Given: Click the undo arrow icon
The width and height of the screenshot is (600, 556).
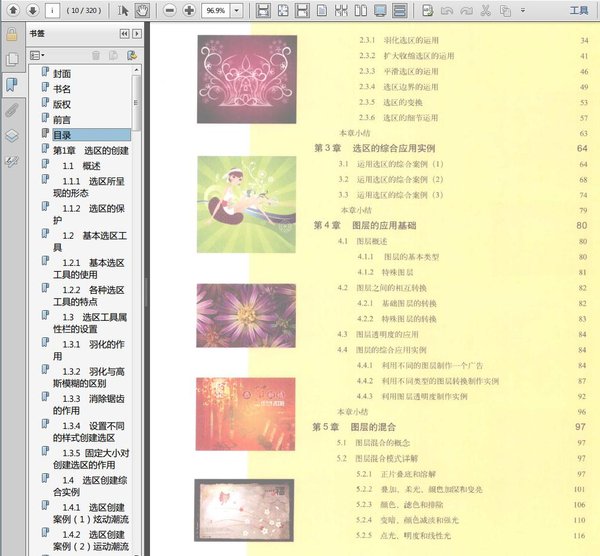Looking at the screenshot, I should [447, 10].
